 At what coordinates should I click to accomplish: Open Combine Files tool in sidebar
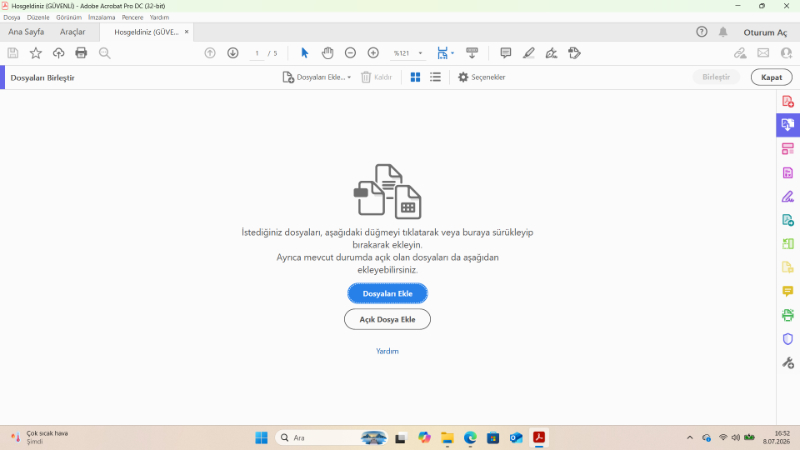pyautogui.click(x=788, y=125)
